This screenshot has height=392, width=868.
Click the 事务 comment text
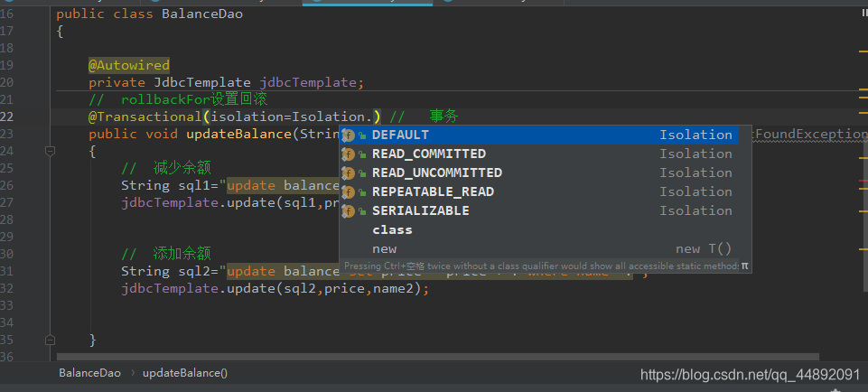pyautogui.click(x=444, y=117)
